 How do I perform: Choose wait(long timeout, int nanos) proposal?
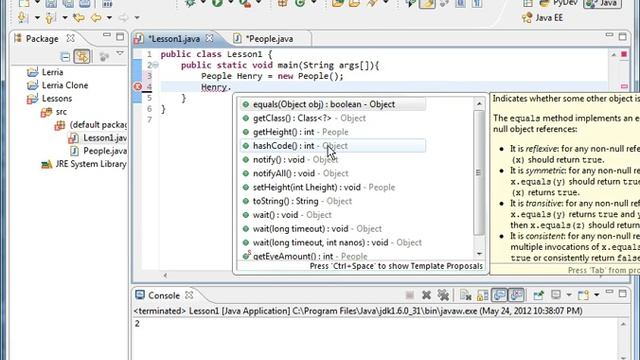pyautogui.click(x=333, y=243)
